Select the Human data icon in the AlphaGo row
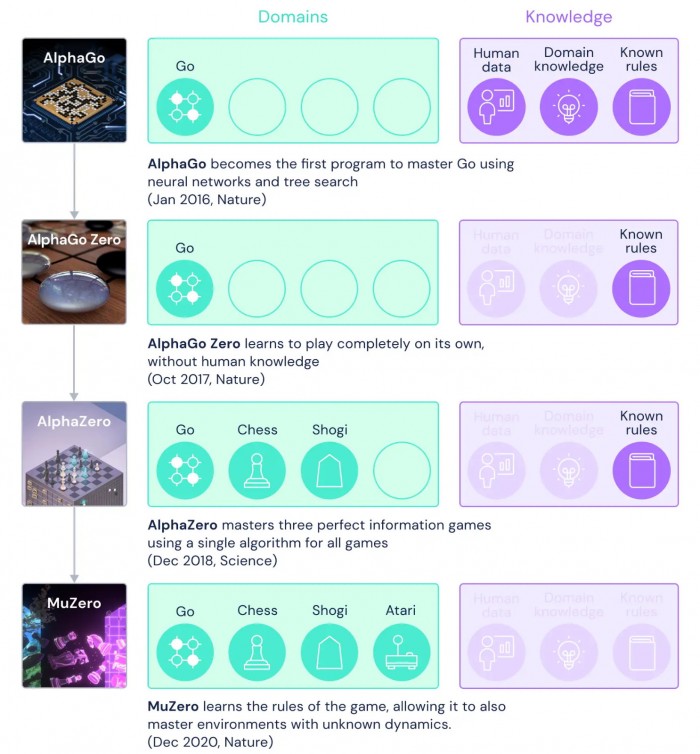This screenshot has width=700, height=754. (x=496, y=107)
